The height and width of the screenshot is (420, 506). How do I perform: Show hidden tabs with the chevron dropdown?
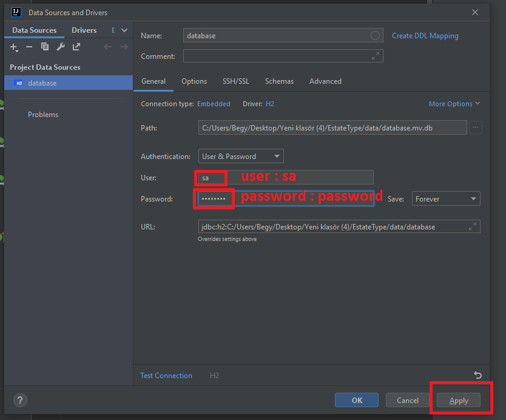pos(124,30)
